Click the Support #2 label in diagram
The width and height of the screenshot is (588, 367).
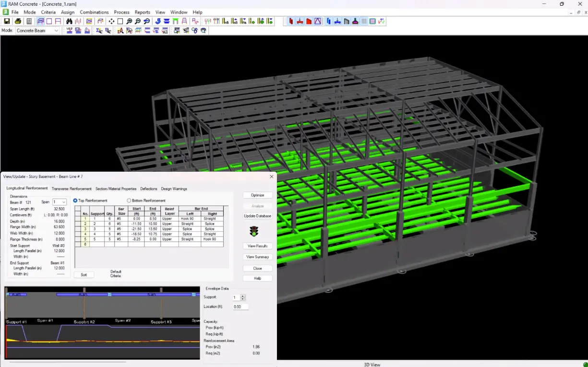(x=84, y=322)
